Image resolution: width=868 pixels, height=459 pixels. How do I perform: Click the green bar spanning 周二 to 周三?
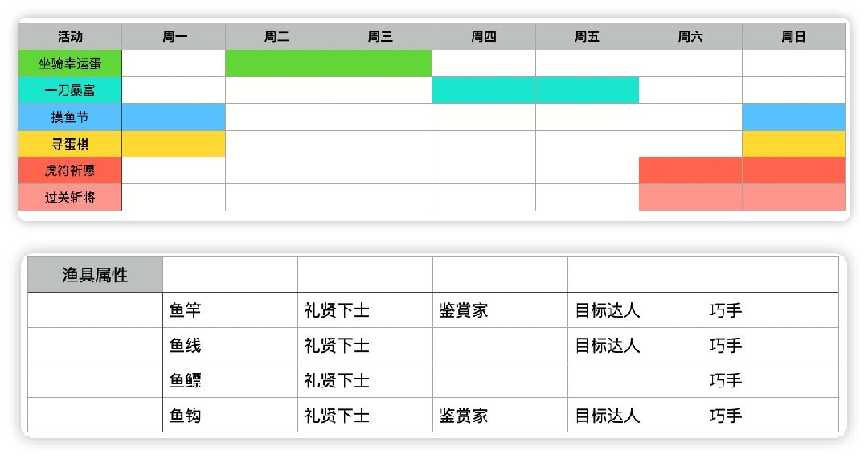[328, 63]
